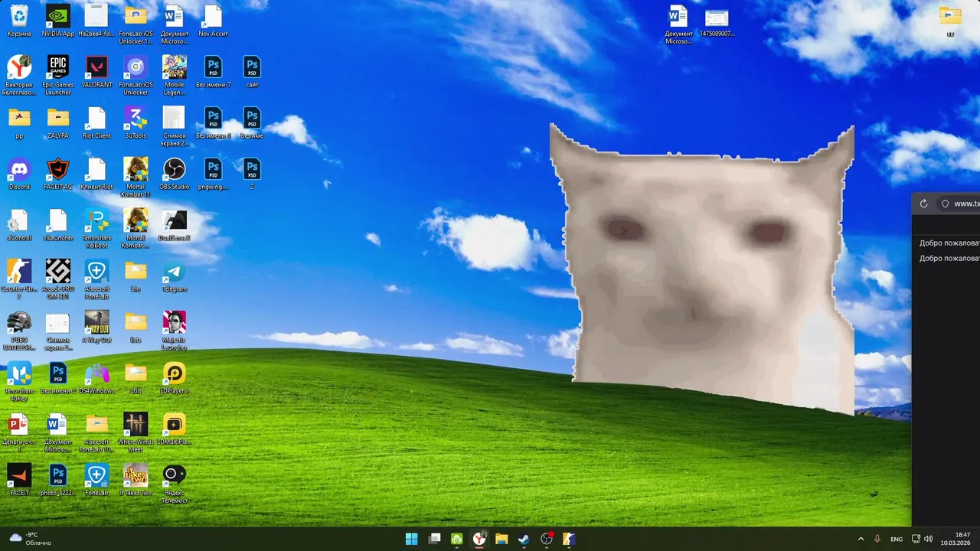The height and width of the screenshot is (551, 980).
Task: Open the Яндекс Телемост shortcut
Action: pos(175,484)
